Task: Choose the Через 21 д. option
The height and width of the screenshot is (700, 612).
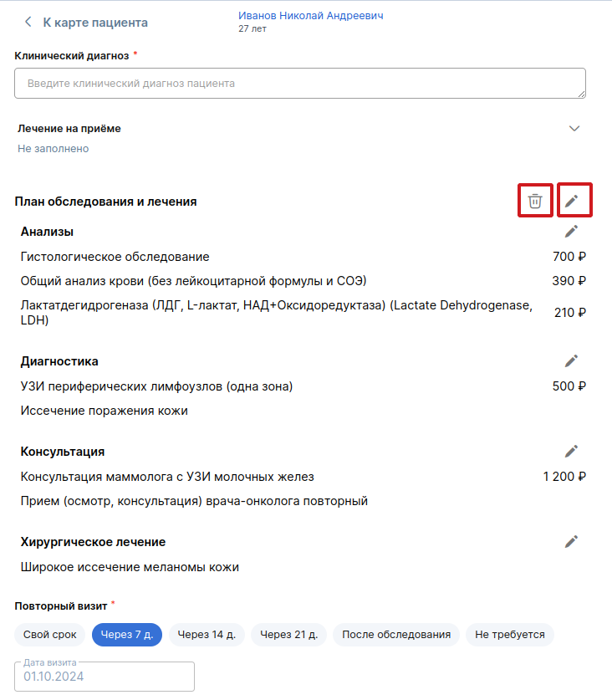Action: click(288, 635)
